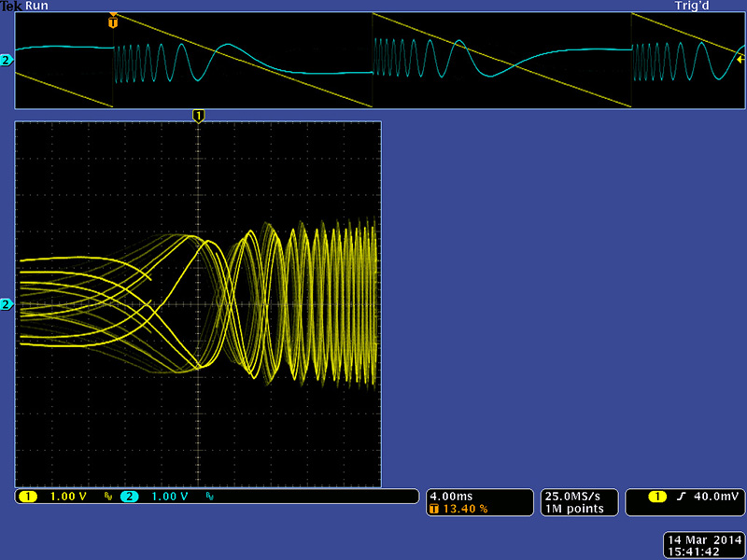Viewport: 747px width, 560px height.
Task: Click the yellow trigger level arrow at right edge
Action: 740,58
